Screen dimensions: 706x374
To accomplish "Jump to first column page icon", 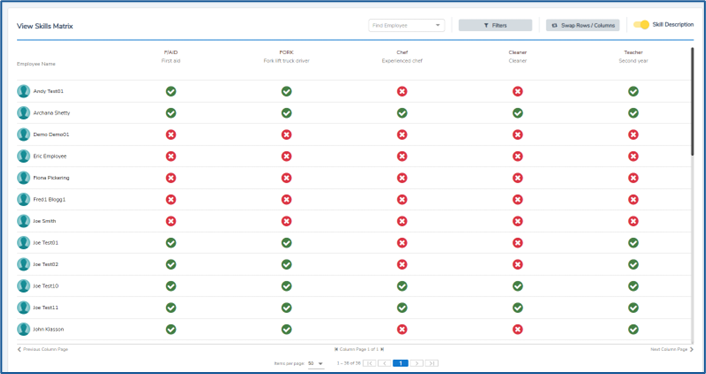I will [336, 349].
